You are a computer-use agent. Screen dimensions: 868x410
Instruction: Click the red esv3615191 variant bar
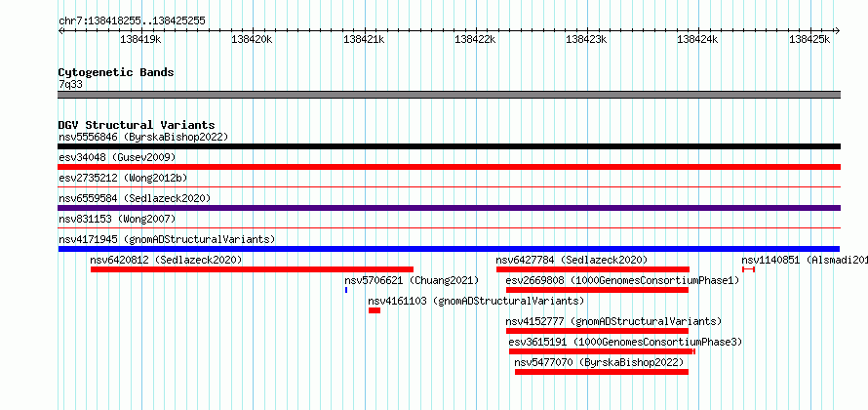603,351
